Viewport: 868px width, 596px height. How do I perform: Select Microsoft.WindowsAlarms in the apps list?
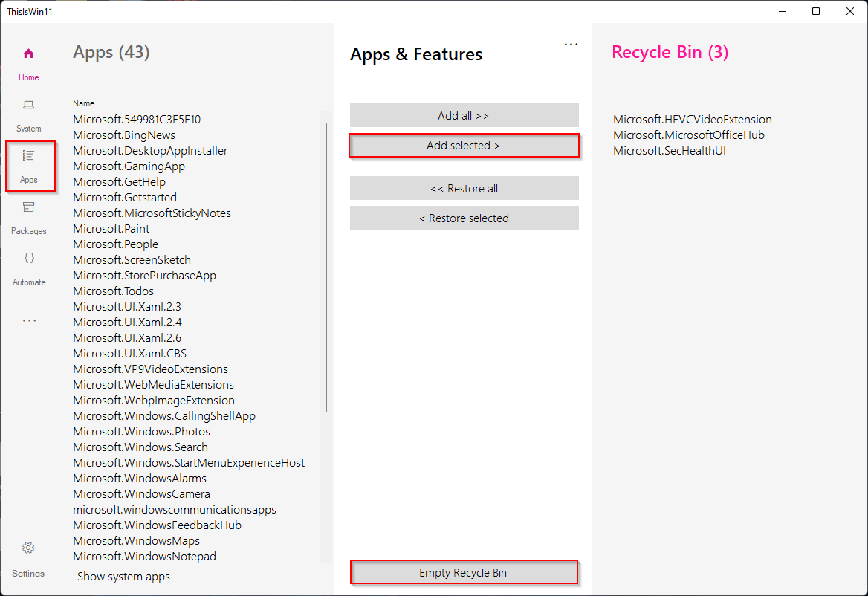(x=140, y=478)
